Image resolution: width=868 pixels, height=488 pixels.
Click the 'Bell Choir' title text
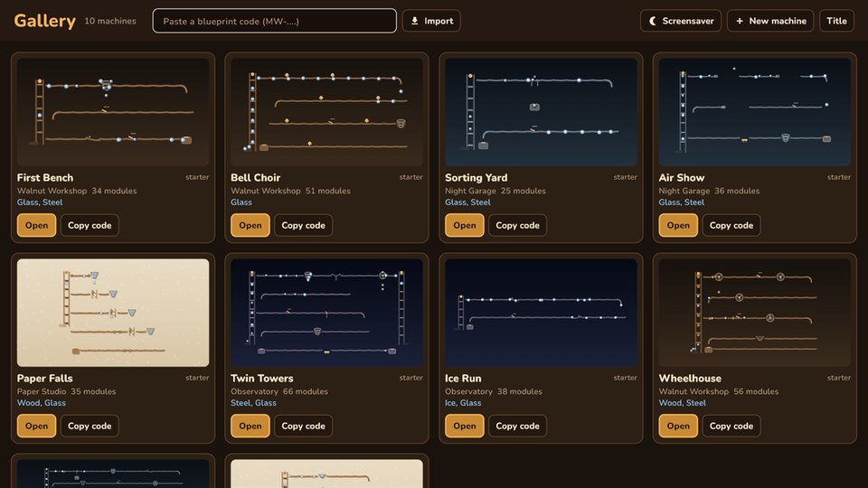click(255, 178)
